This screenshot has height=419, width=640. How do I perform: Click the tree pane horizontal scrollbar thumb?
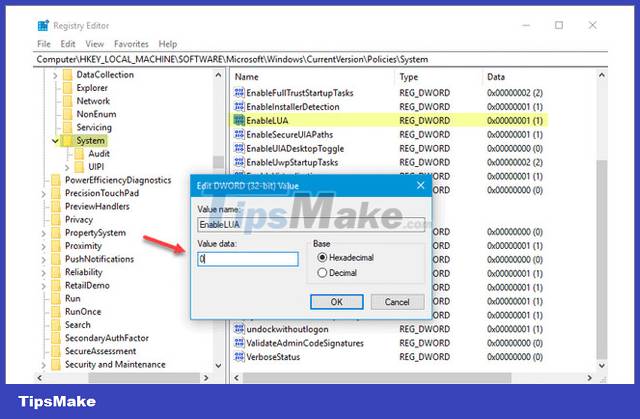pos(144,378)
